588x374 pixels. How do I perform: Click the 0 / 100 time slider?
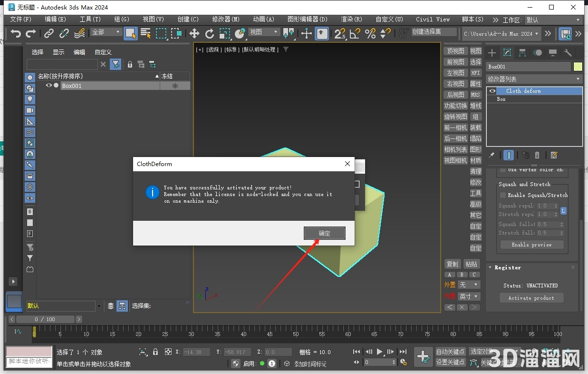(x=46, y=319)
